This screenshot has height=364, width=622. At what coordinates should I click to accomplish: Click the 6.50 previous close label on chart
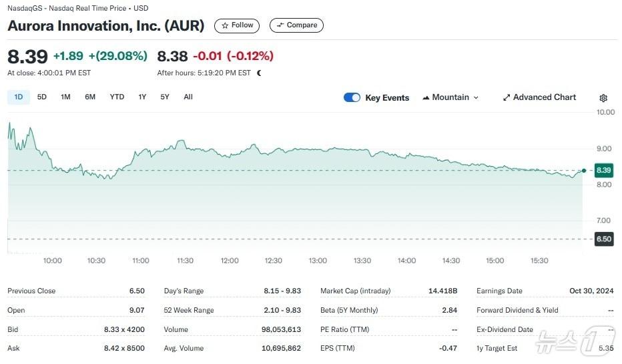coord(603,239)
